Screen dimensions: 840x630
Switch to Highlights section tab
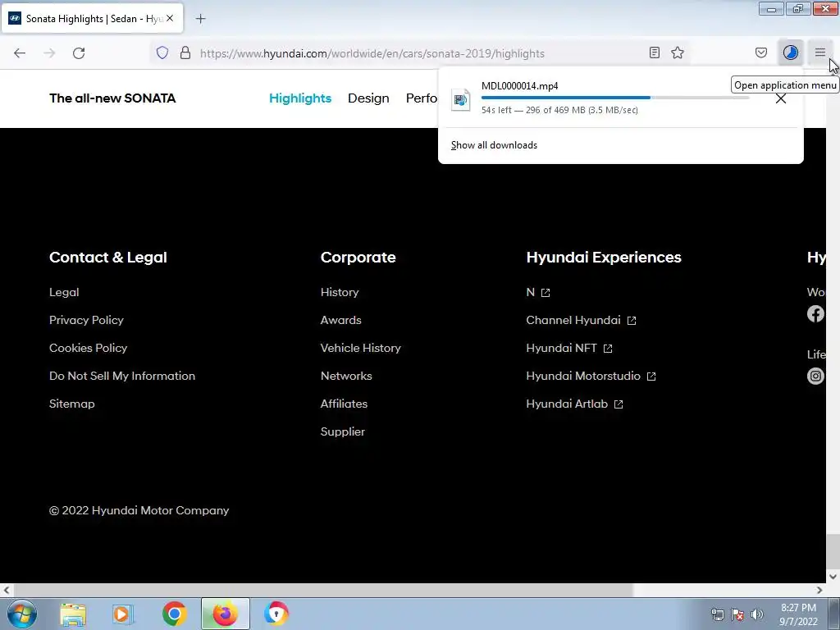click(300, 98)
